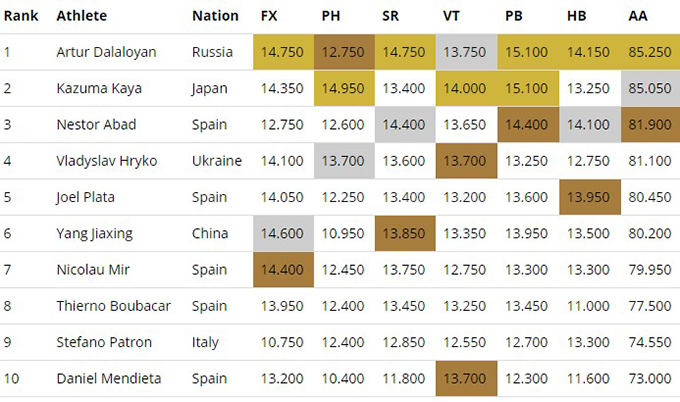Select the FX column header
This screenshot has width=680, height=402.
pos(270,15)
